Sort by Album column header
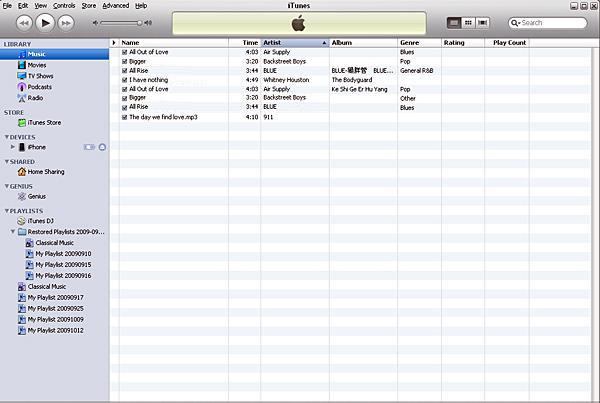The image size is (600, 403). [363, 42]
